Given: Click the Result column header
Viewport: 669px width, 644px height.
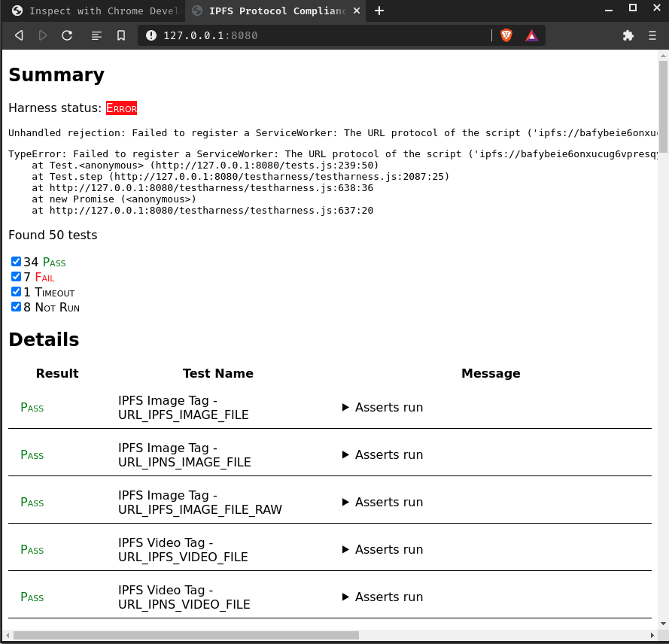Looking at the screenshot, I should (x=57, y=373).
